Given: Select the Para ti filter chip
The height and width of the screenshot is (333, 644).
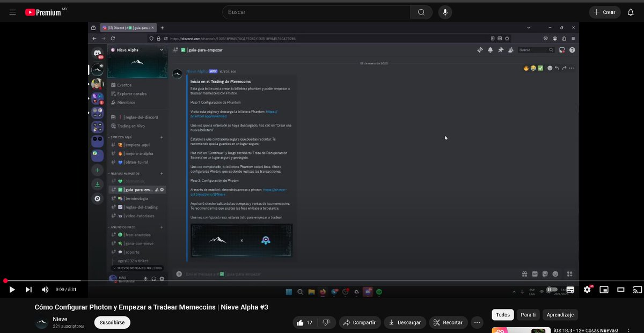Looking at the screenshot, I should point(528,315).
